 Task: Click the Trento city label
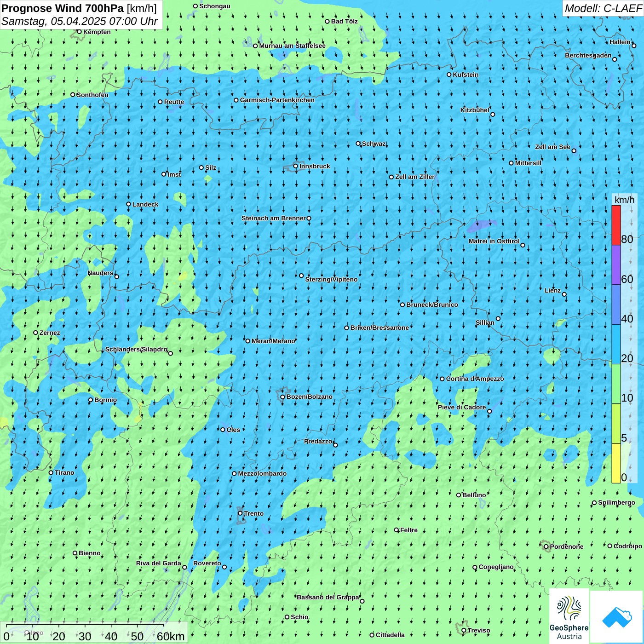pyautogui.click(x=254, y=513)
